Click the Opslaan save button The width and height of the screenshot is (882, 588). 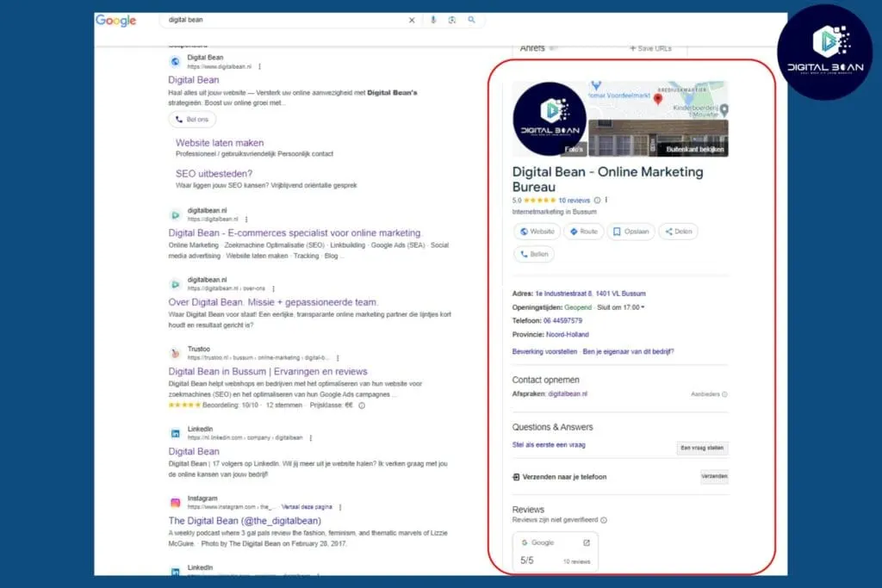click(630, 232)
